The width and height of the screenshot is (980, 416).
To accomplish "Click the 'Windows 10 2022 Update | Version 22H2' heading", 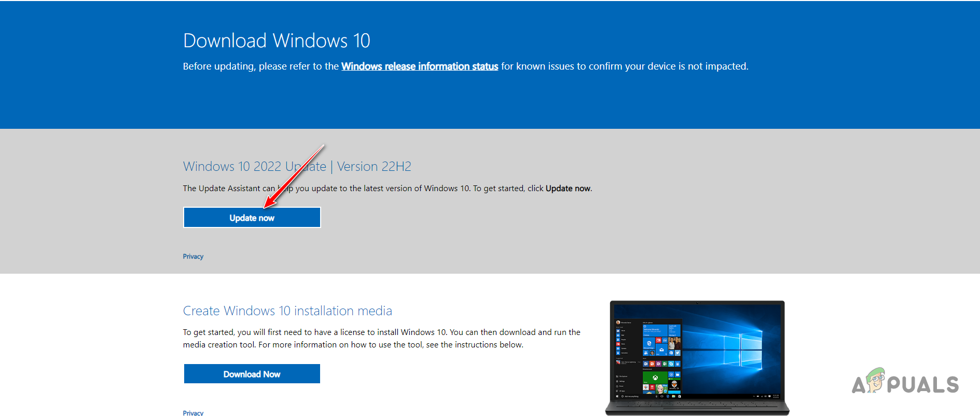I will (x=297, y=166).
